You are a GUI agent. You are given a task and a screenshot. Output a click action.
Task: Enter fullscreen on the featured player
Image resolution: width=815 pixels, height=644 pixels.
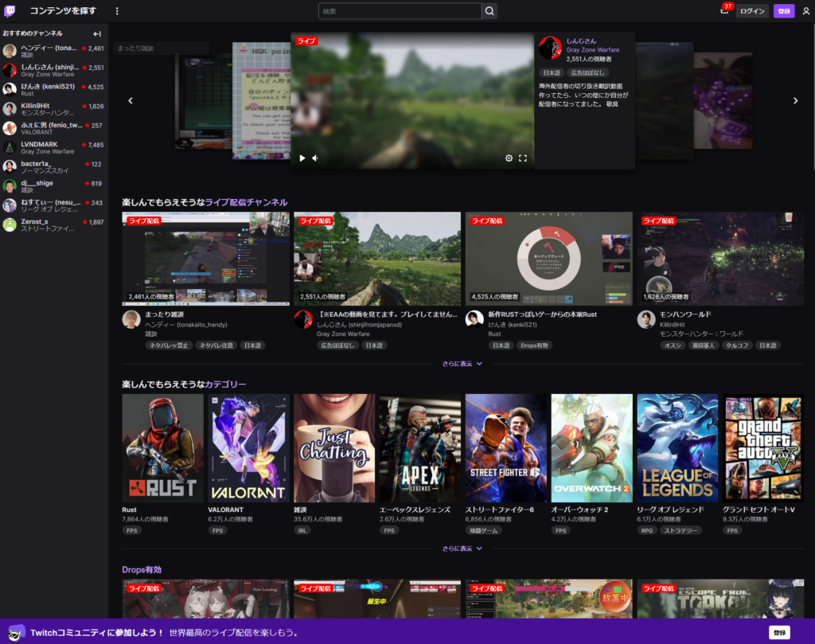pyautogui.click(x=523, y=158)
